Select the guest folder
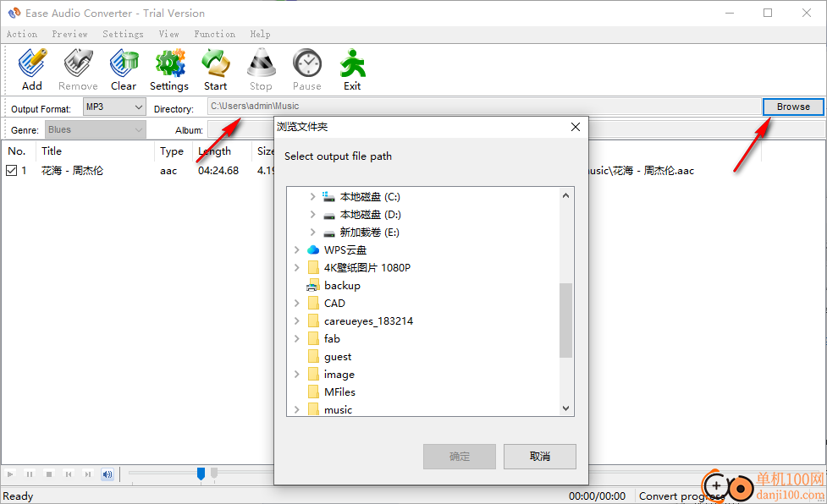 [x=338, y=357]
